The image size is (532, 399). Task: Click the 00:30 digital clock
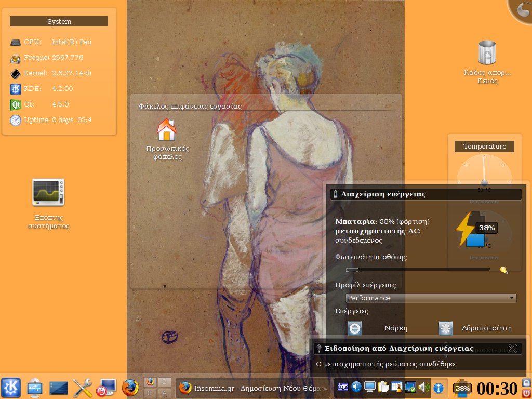497,389
